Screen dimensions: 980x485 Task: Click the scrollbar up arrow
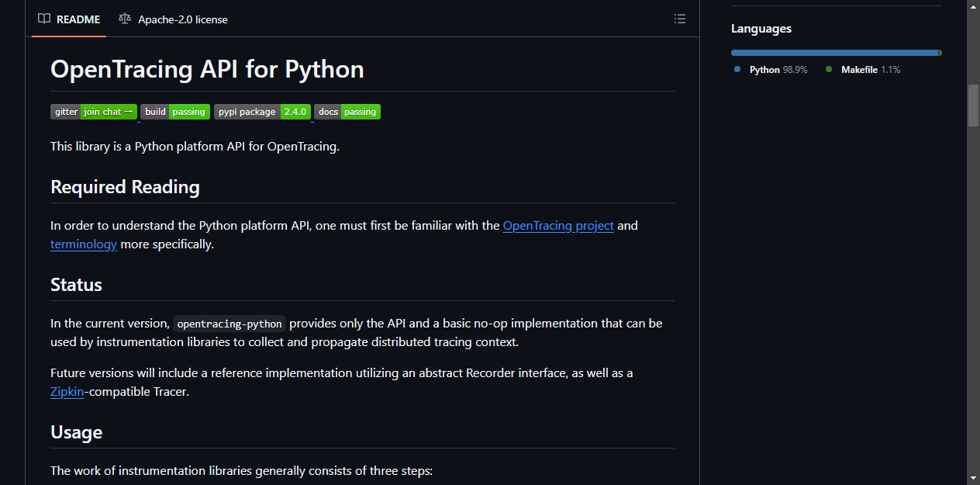(x=973, y=6)
